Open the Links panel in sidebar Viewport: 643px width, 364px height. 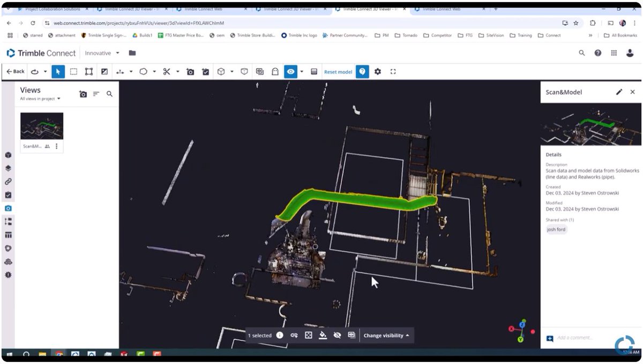tap(8, 181)
